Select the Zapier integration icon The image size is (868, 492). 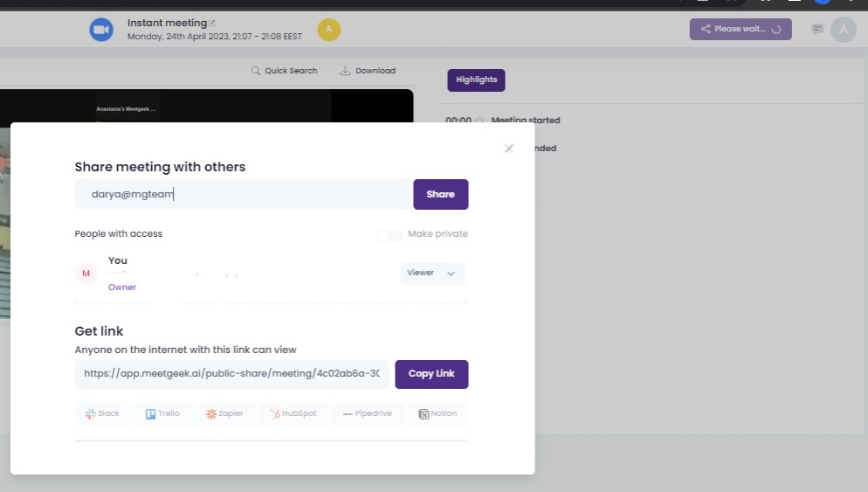point(224,413)
